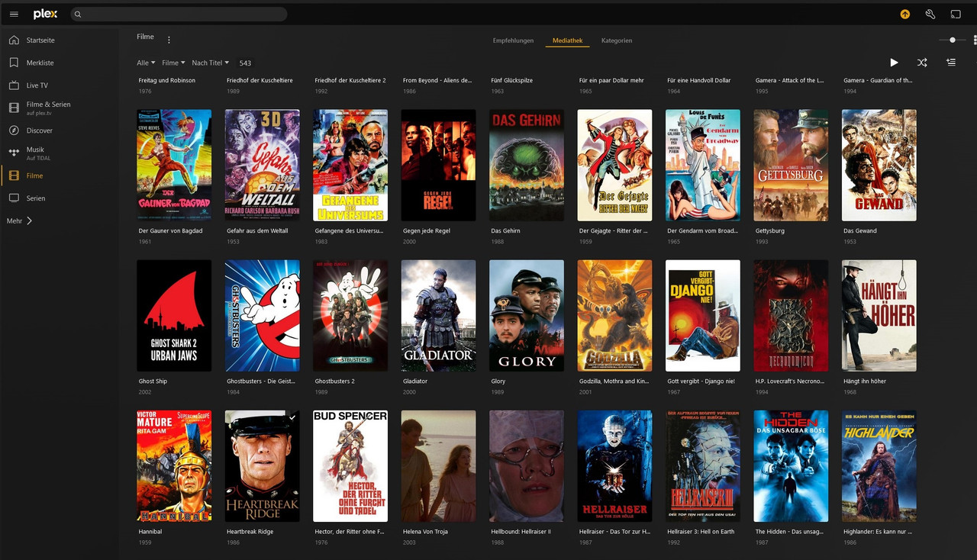Switch to the Empfehlungen tab
Screen dimensions: 977x560
[513, 40]
